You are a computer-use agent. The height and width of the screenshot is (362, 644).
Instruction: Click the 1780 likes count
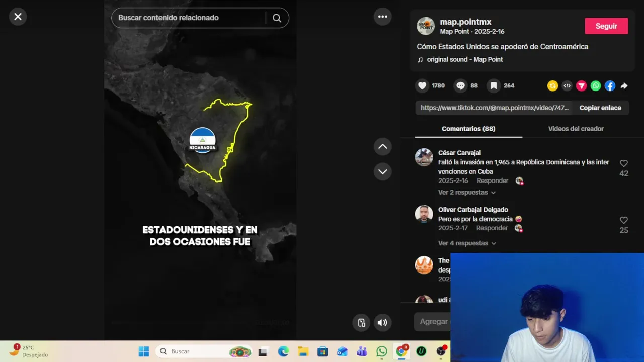click(x=438, y=86)
